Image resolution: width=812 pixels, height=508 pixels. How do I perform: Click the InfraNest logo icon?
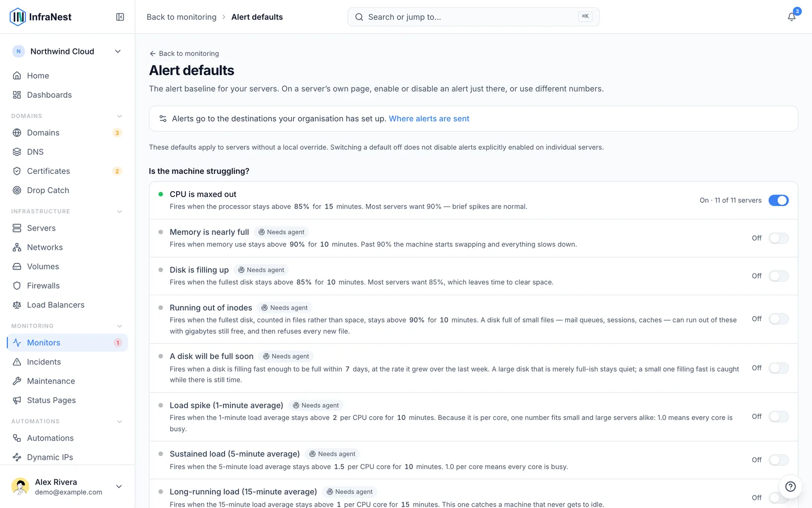pyautogui.click(x=18, y=17)
